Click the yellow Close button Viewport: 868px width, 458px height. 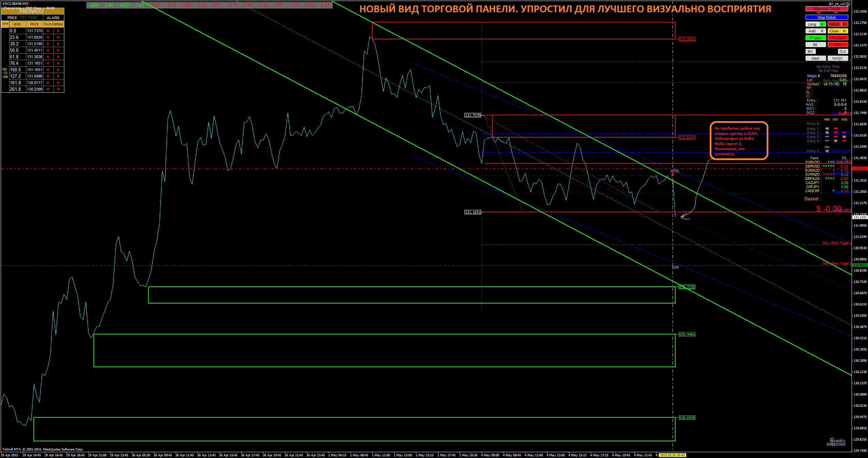point(834,31)
